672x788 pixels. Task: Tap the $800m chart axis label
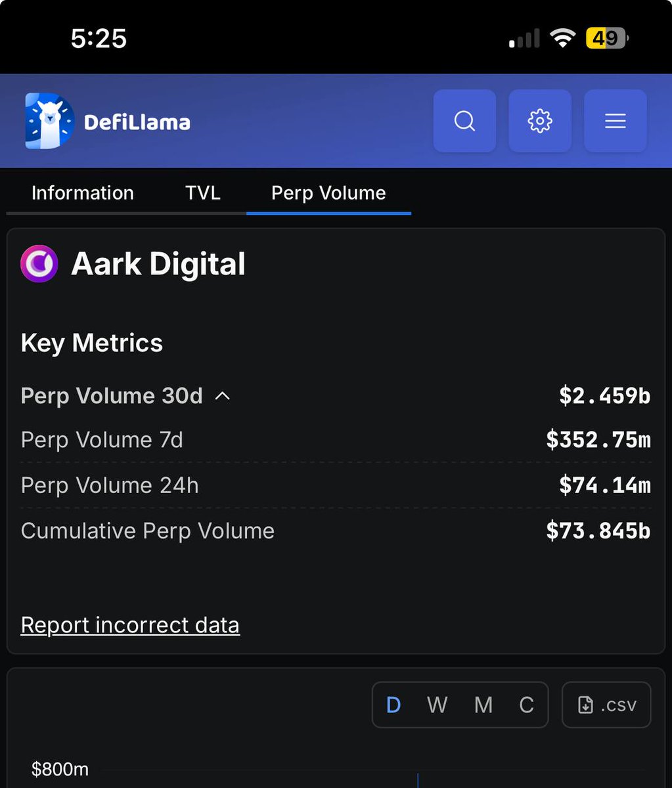tap(60, 769)
